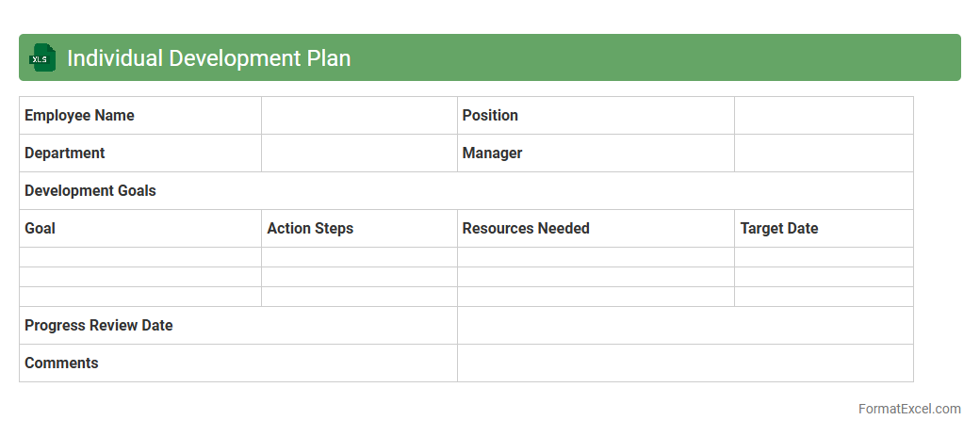The image size is (980, 436).
Task: Select the Goal column header
Action: click(x=140, y=229)
